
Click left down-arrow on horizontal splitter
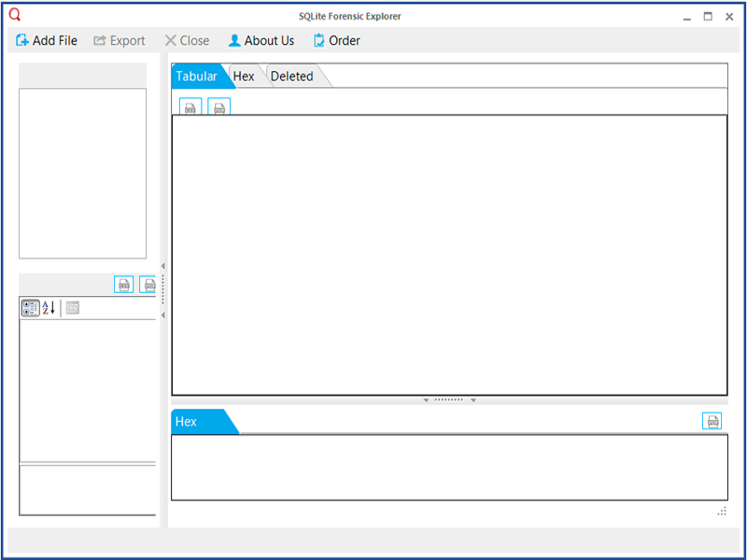tap(426, 399)
